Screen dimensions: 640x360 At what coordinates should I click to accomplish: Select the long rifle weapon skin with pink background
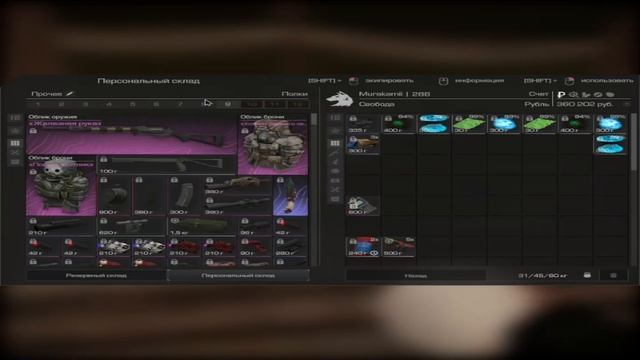[x=131, y=134]
